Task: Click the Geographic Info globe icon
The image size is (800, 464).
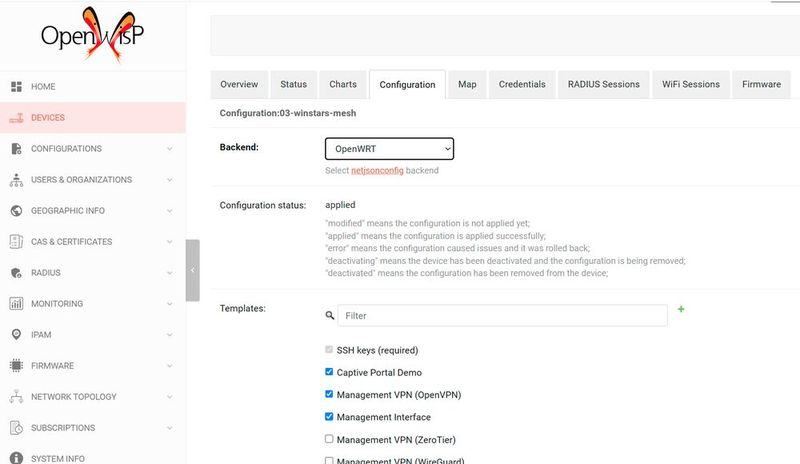Action: [16, 211]
